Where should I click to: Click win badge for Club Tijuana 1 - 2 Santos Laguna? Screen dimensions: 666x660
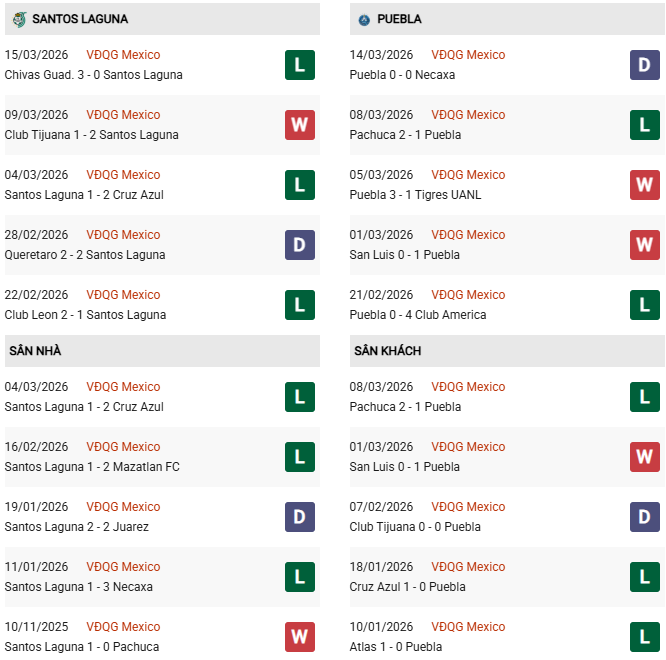click(300, 125)
